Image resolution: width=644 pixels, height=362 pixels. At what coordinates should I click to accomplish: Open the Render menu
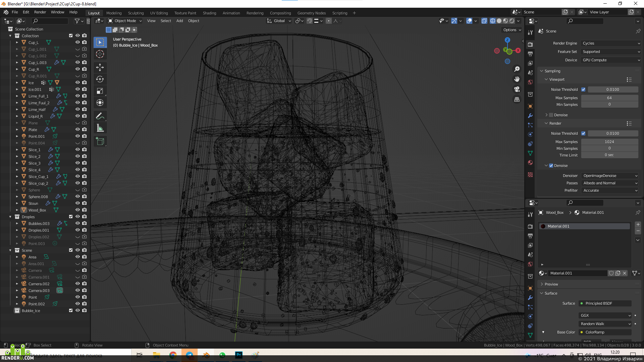[x=40, y=12]
